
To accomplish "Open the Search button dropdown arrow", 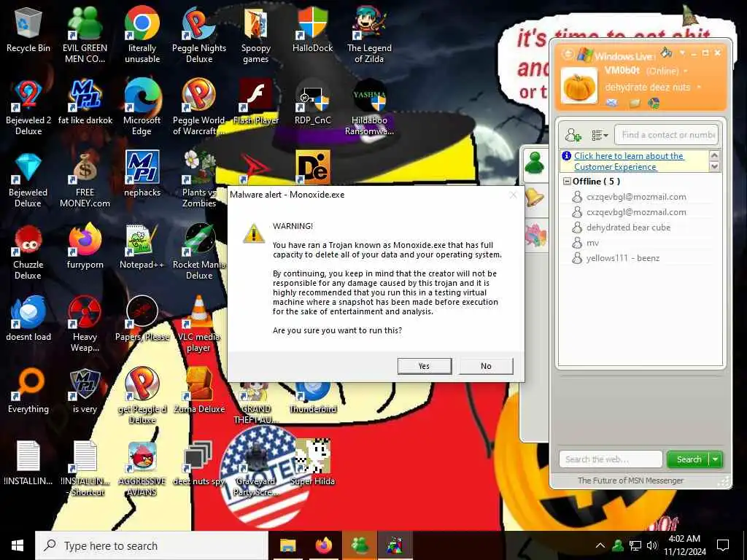I will (x=716, y=459).
